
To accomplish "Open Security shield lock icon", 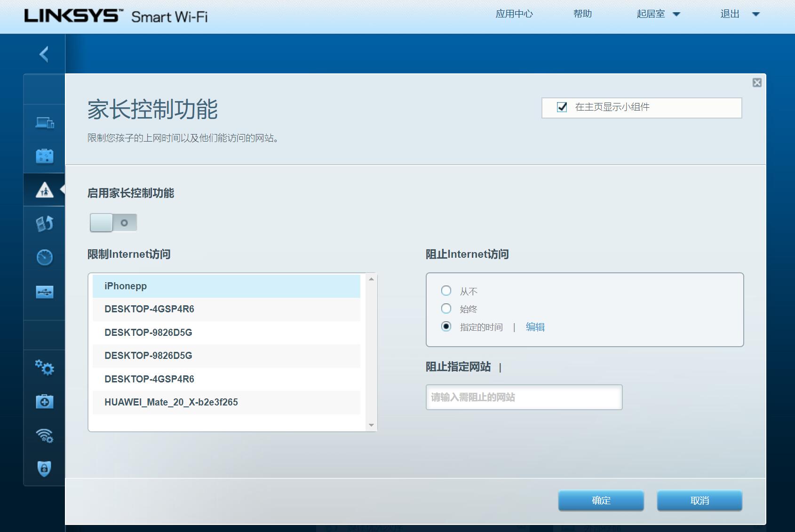I will [x=44, y=468].
